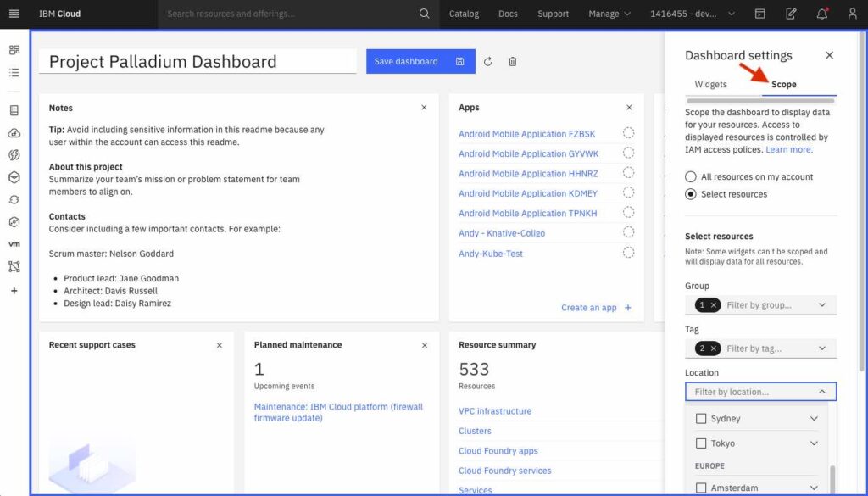Viewport: 868px width, 496px height.
Task: Click the dashboard name field
Action: tap(198, 61)
